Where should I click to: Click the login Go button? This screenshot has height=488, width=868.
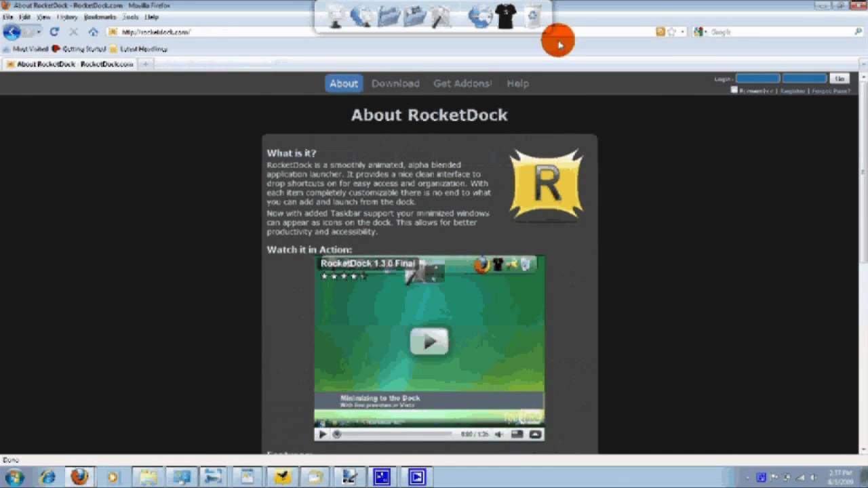pos(840,79)
